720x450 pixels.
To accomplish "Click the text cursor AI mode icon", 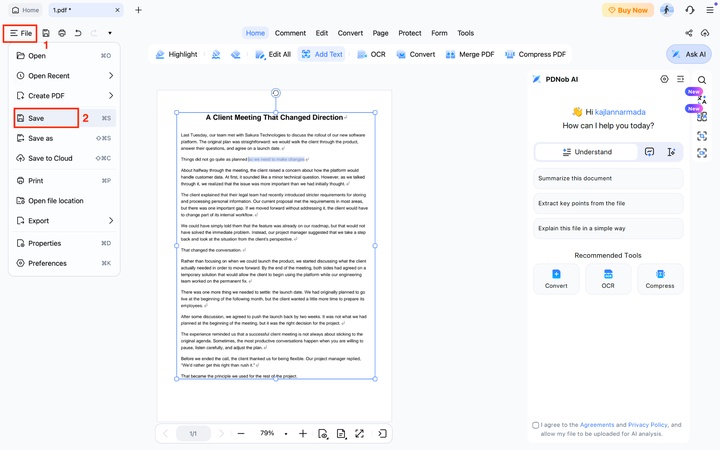I will [671, 152].
